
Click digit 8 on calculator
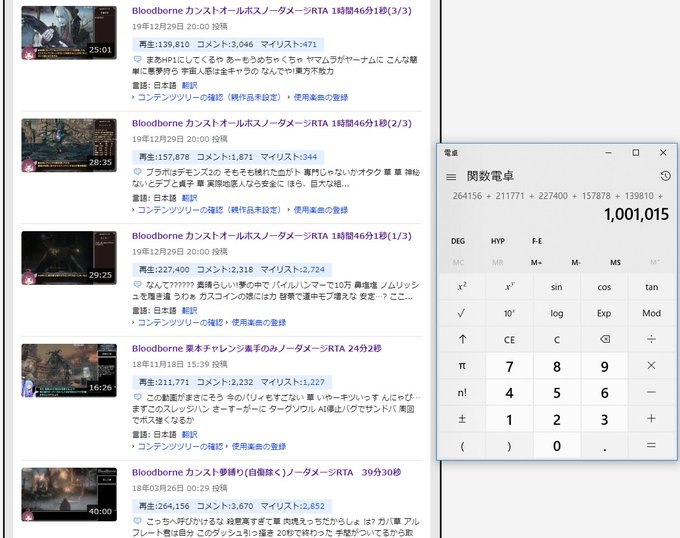pos(556,367)
